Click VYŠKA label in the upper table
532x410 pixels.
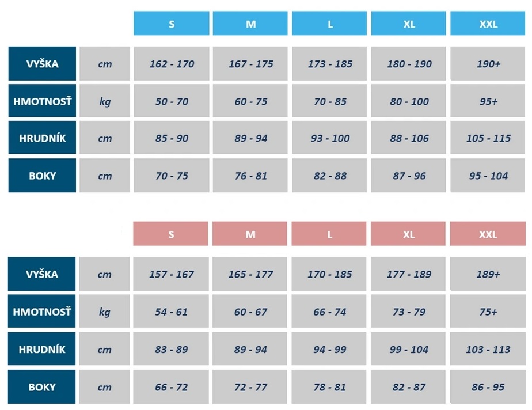click(x=42, y=64)
